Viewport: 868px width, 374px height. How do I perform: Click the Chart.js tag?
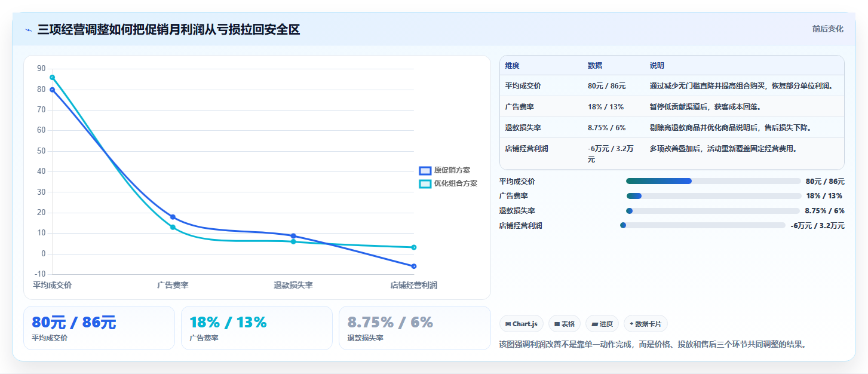[x=522, y=324]
